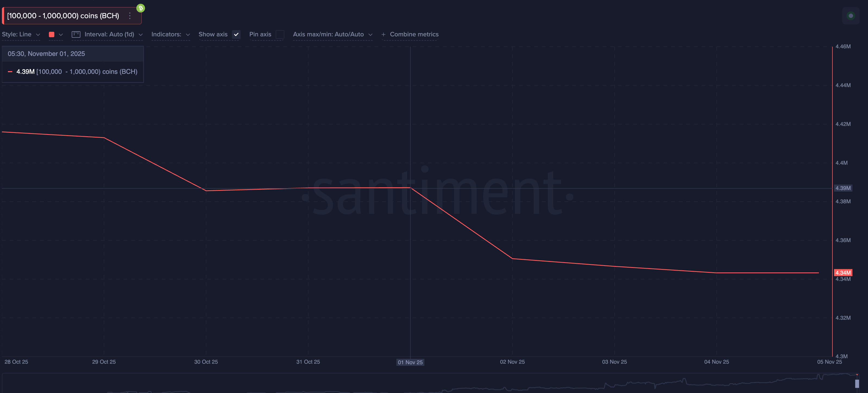Click the green BCH asset badge icon
The height and width of the screenshot is (393, 868).
point(140,8)
